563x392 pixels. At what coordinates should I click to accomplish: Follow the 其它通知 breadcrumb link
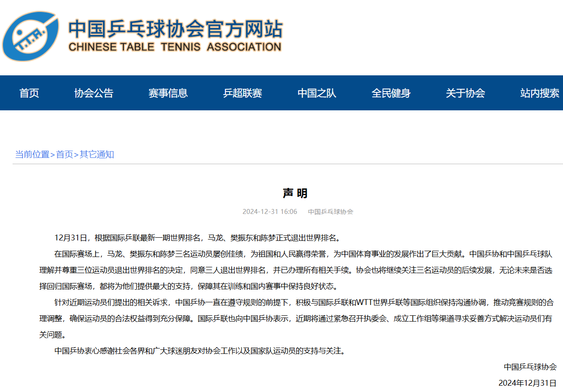(x=97, y=154)
